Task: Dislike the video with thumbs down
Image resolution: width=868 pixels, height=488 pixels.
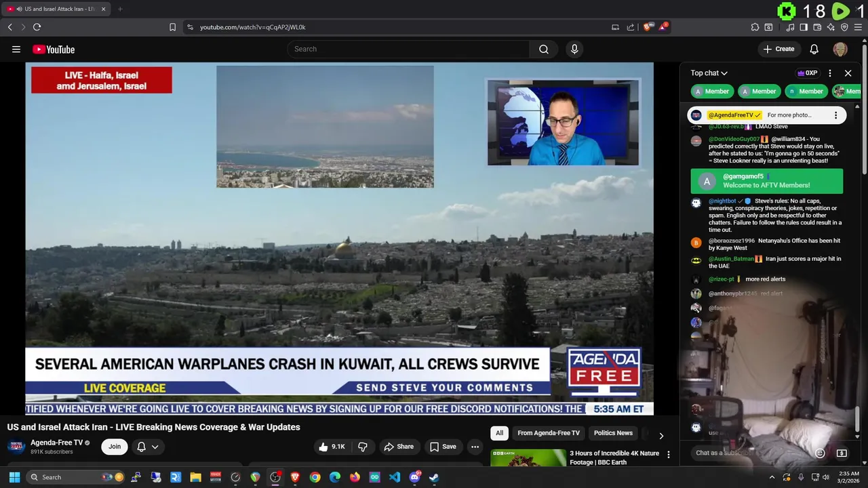Action: click(x=363, y=447)
